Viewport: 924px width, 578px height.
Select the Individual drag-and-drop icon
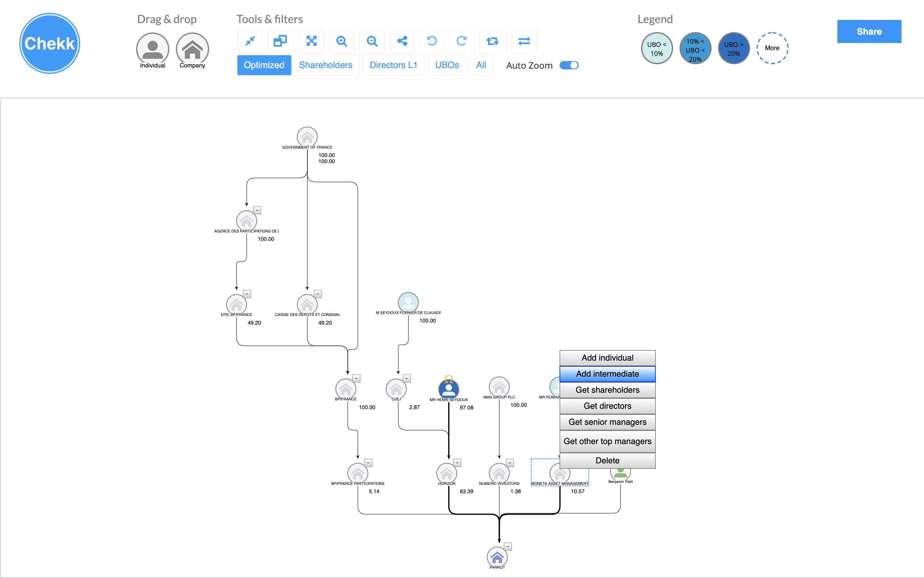point(153,48)
